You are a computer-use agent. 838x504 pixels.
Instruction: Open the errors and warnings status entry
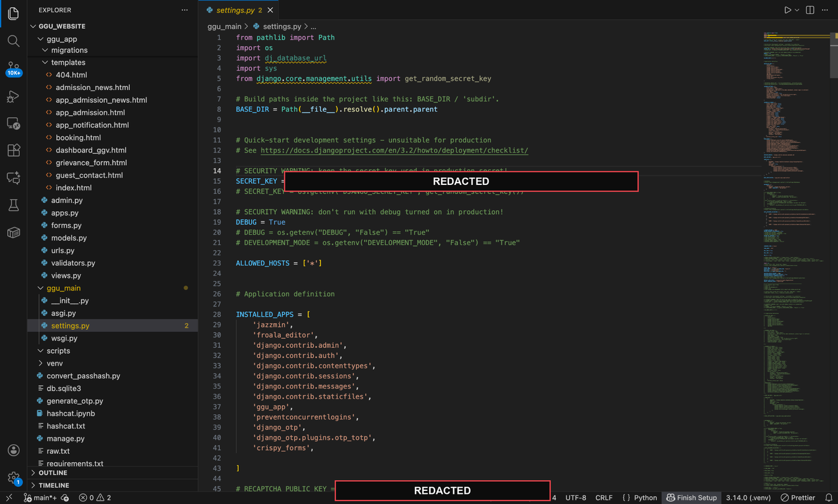(x=95, y=497)
